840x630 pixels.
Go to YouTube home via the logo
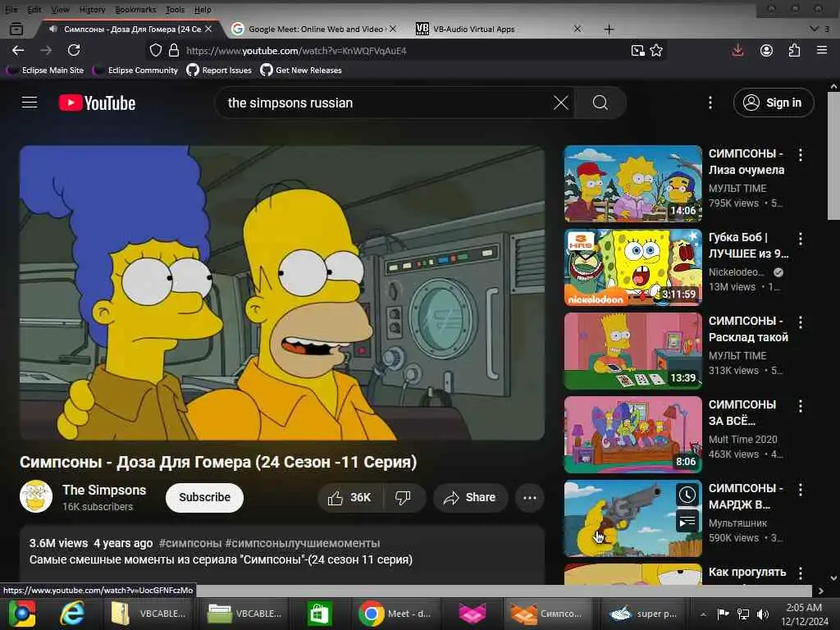[x=97, y=103]
